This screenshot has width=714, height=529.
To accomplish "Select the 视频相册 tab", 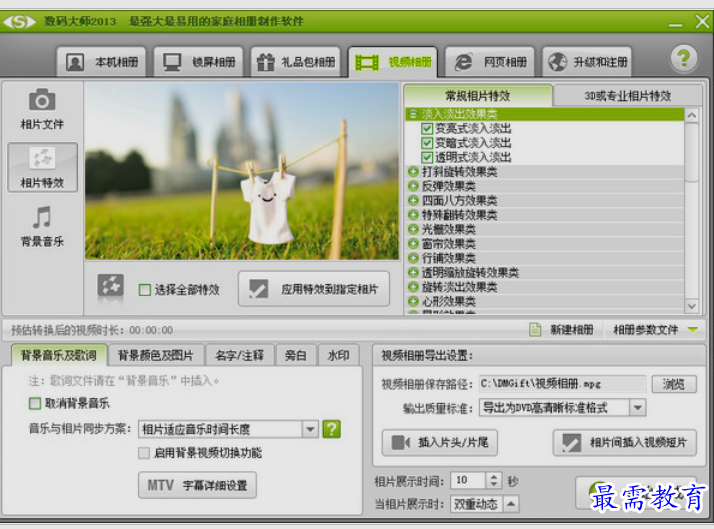I will pyautogui.click(x=393, y=61).
